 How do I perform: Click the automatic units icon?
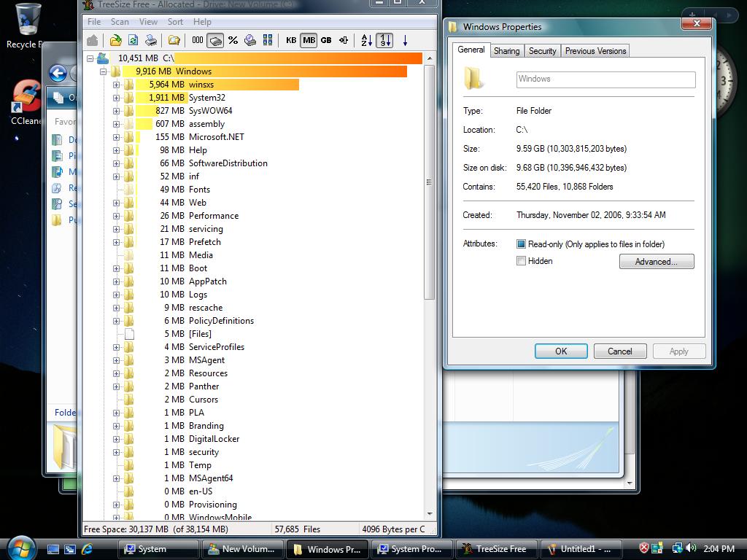344,41
